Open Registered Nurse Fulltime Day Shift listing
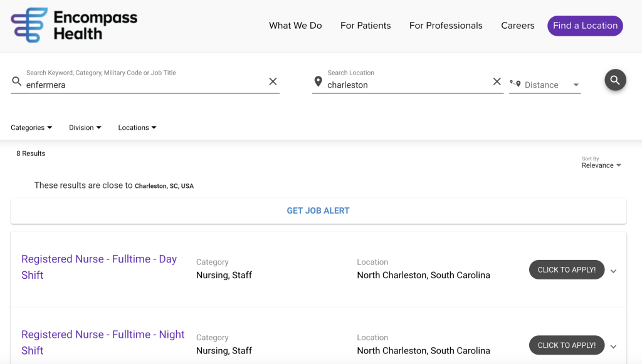The image size is (642, 364). [x=99, y=267]
